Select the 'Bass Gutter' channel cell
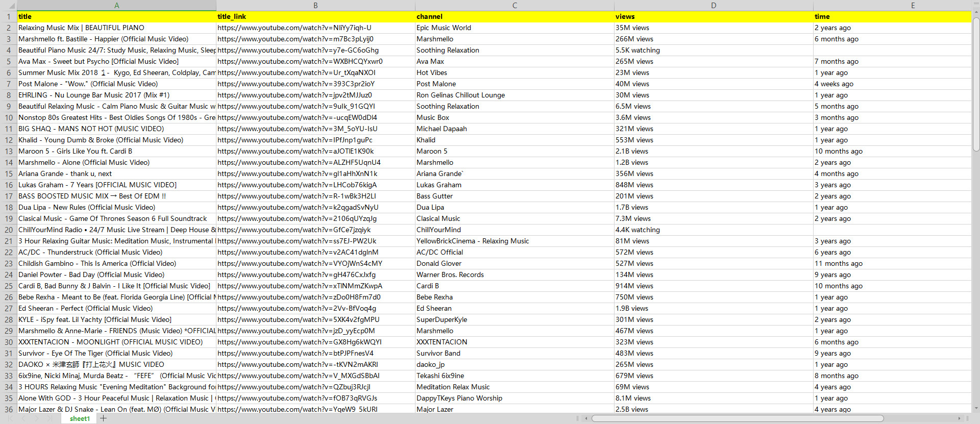Viewport: 980px width, 424px height. (514, 196)
